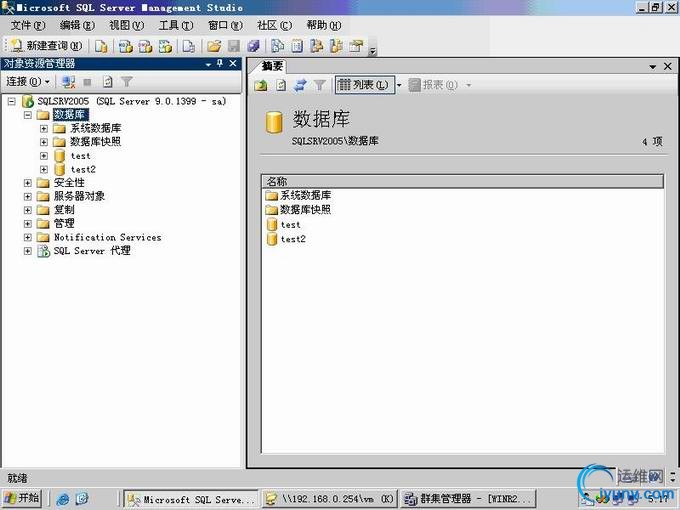Click the Refresh icon in Object Explorer toolbar
This screenshot has width=680, height=510.
point(107,82)
